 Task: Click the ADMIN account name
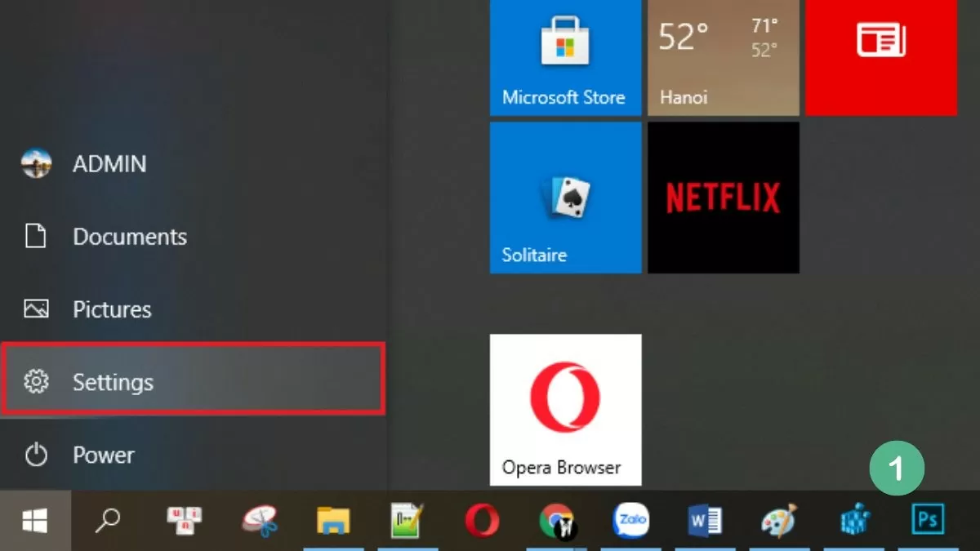click(109, 164)
